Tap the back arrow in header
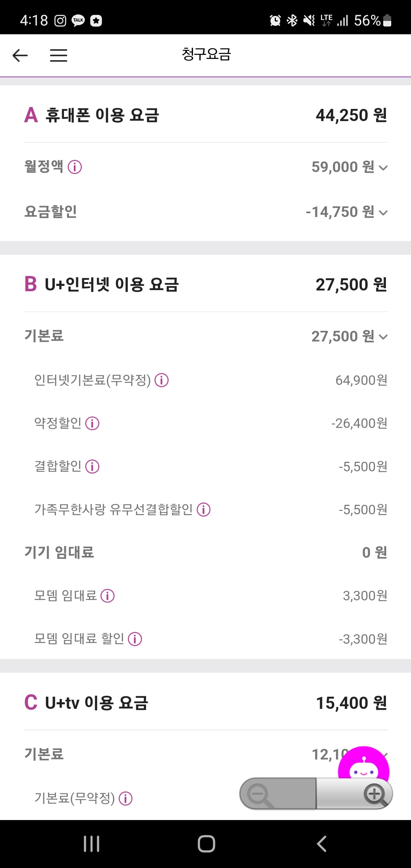This screenshot has height=868, width=411. pyautogui.click(x=20, y=56)
